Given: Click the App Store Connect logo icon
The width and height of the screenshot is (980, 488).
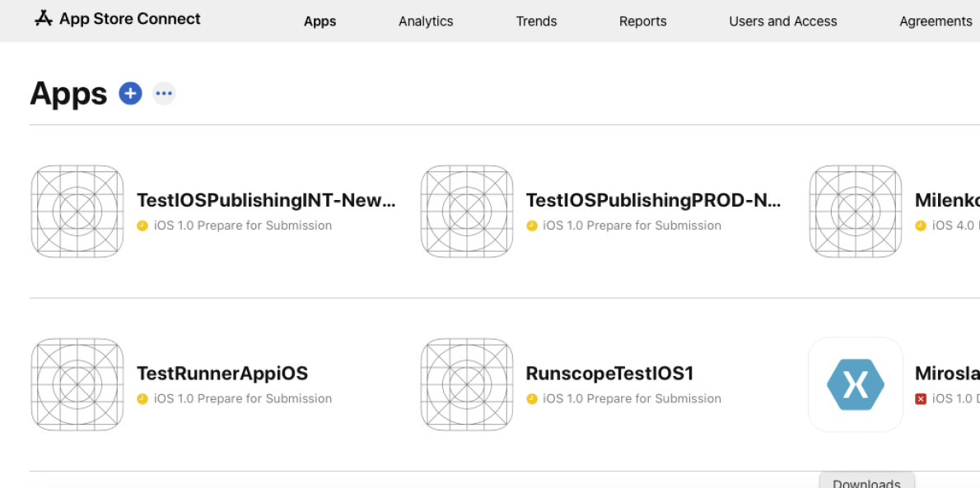Looking at the screenshot, I should 43,19.
